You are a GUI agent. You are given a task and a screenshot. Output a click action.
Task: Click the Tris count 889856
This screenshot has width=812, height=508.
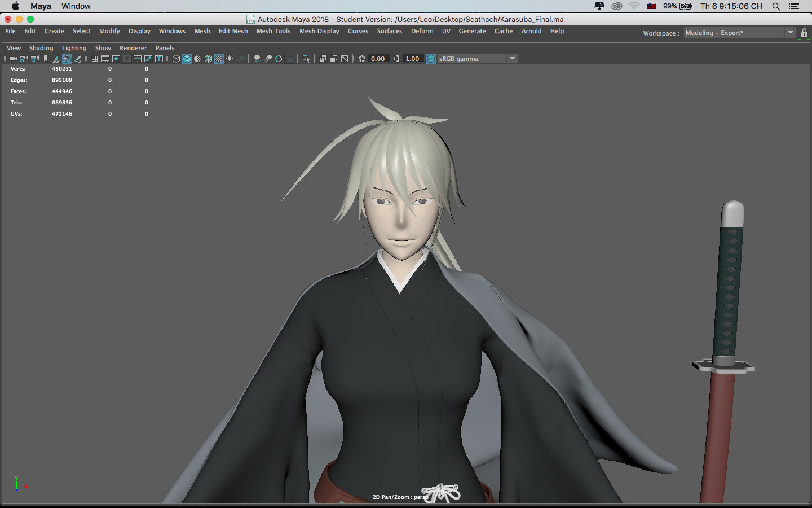tap(62, 103)
